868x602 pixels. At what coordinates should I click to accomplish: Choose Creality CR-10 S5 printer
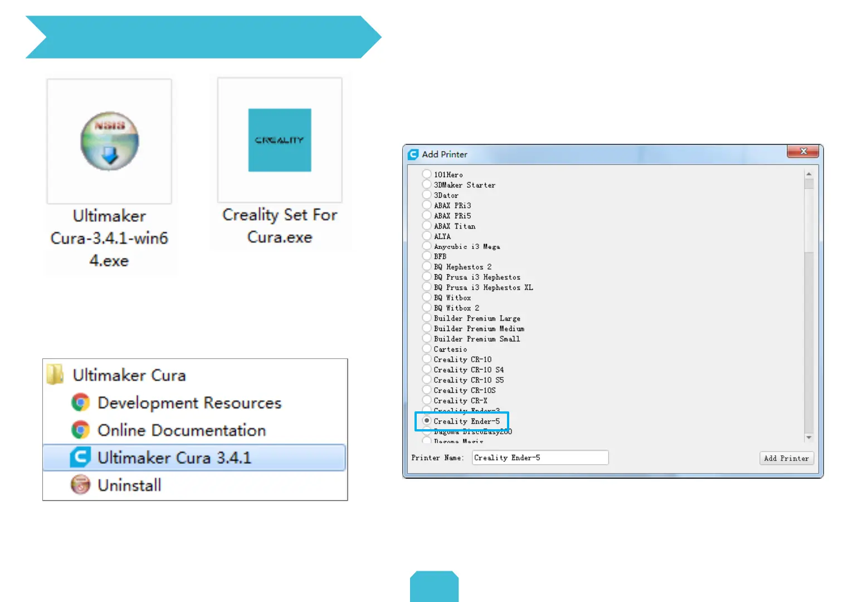tap(427, 380)
